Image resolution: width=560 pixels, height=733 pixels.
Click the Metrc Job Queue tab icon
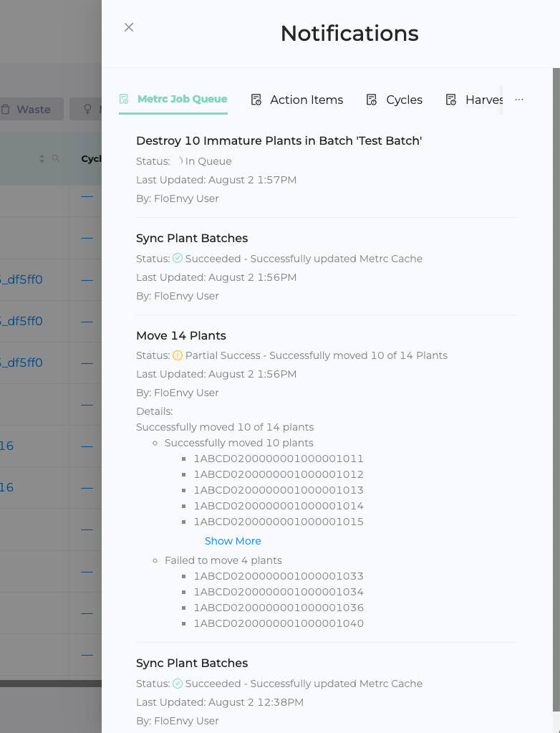(x=124, y=100)
